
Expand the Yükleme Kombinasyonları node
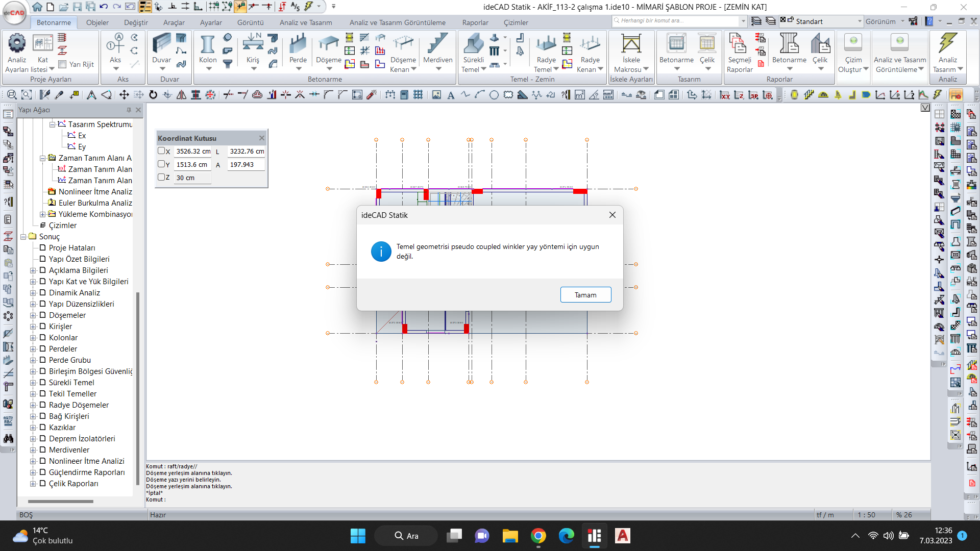coord(43,214)
